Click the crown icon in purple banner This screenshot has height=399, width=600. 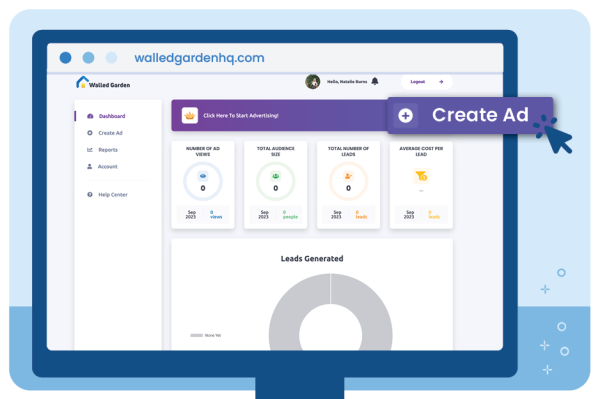tap(190, 116)
